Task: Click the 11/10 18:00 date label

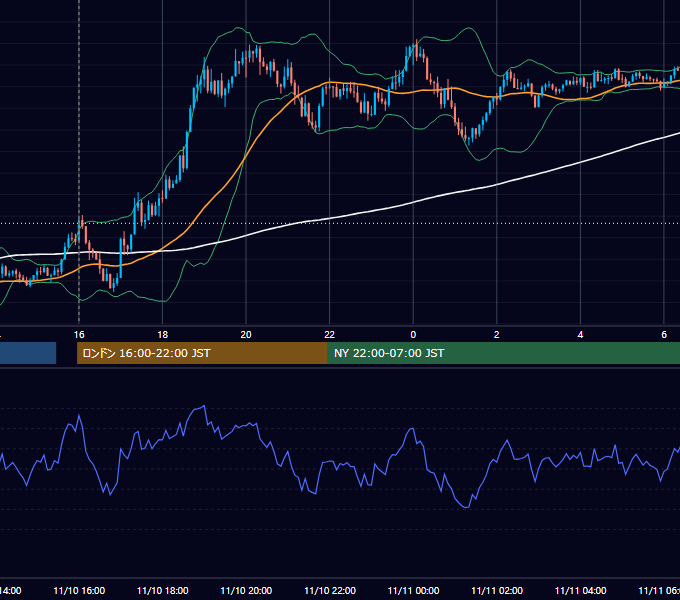Action: (163, 590)
